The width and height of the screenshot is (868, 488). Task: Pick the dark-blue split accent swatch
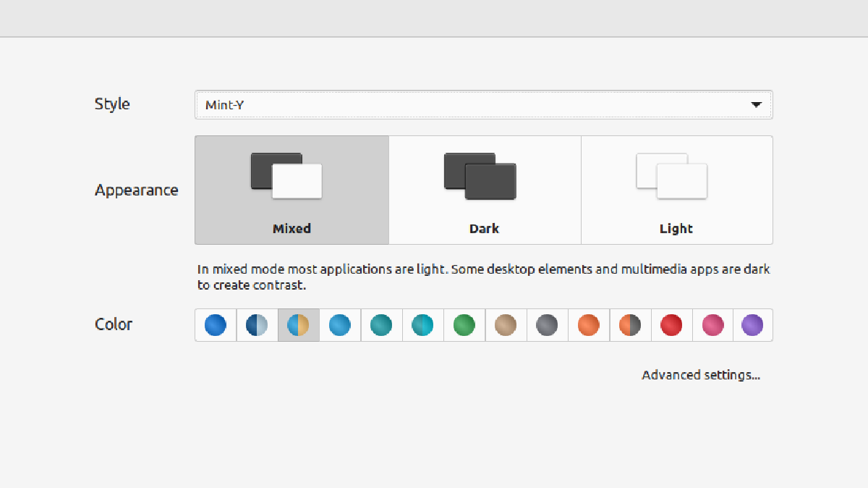pyautogui.click(x=257, y=325)
